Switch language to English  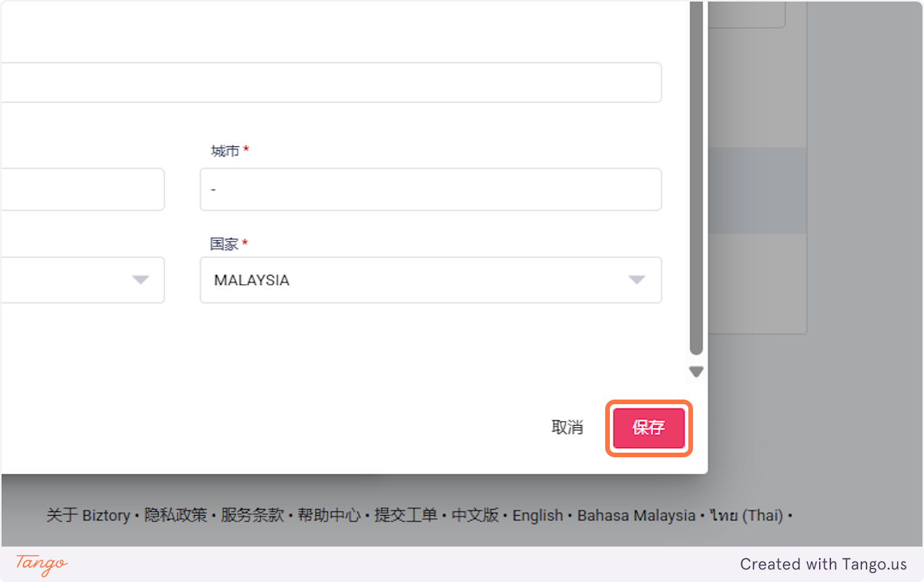click(537, 515)
